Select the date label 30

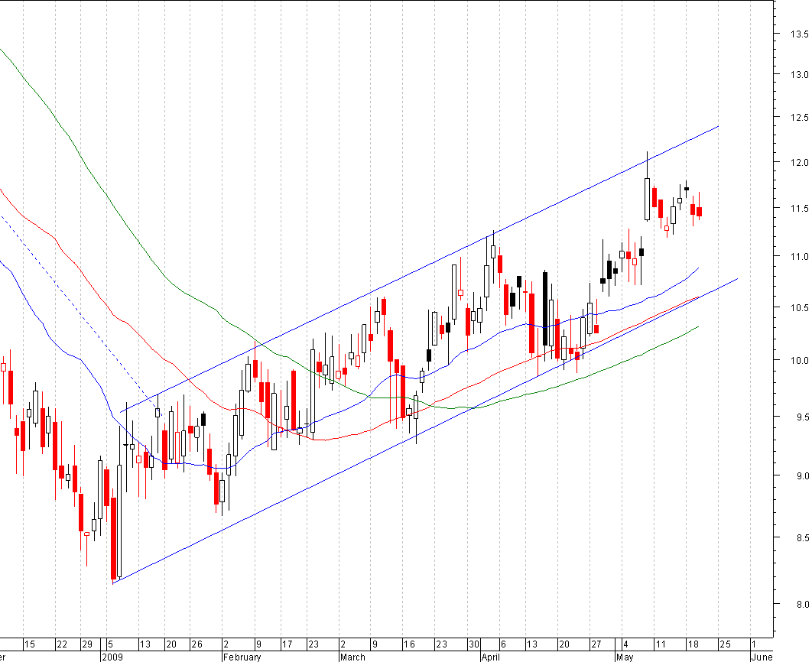click(474, 644)
